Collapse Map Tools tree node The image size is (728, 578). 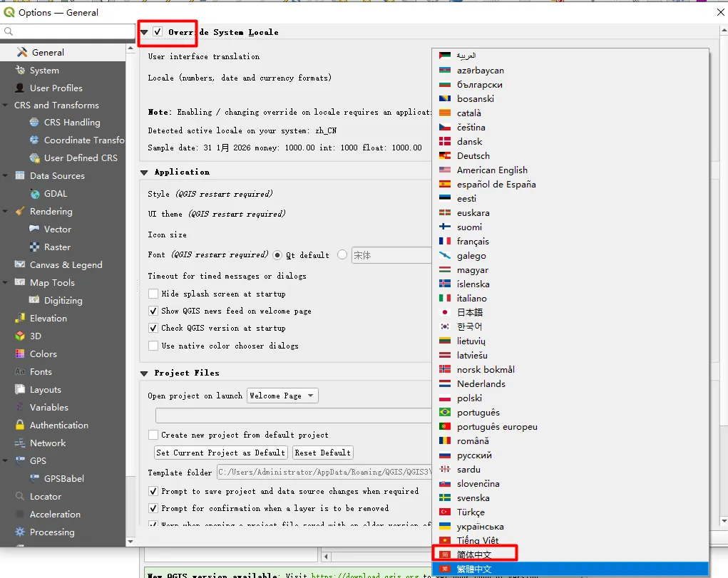[5, 282]
